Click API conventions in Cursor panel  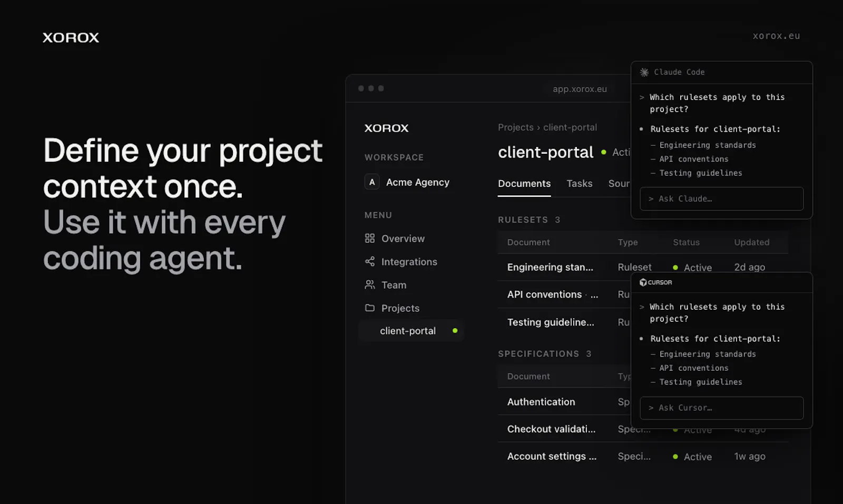point(694,368)
